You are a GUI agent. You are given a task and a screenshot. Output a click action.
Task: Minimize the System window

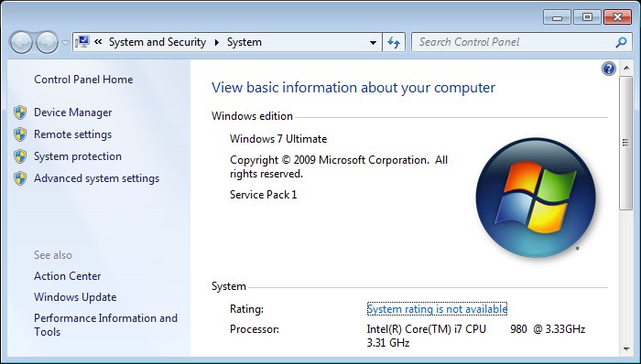(x=557, y=17)
